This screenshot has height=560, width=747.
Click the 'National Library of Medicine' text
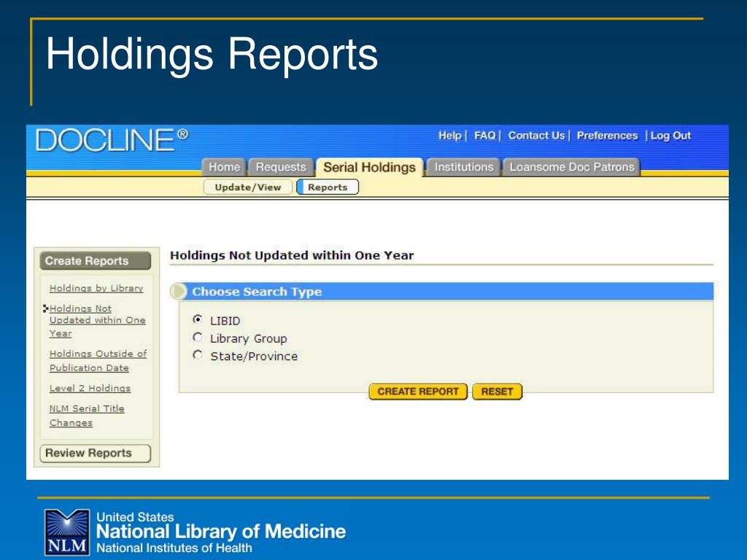point(221,532)
